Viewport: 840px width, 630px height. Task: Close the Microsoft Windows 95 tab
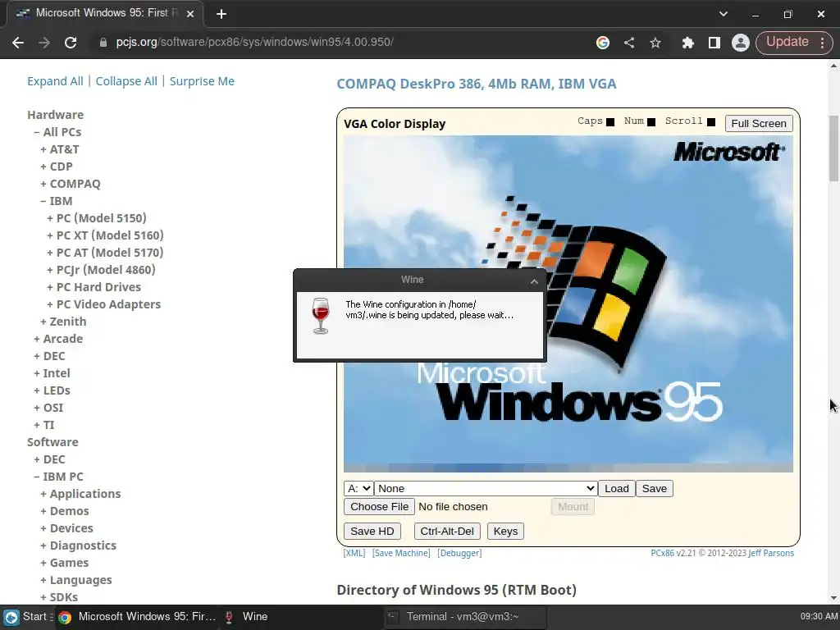pyautogui.click(x=190, y=14)
